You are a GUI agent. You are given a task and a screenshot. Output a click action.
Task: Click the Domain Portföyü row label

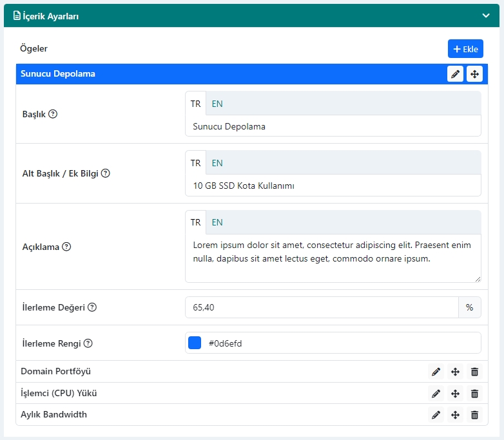[55, 371]
